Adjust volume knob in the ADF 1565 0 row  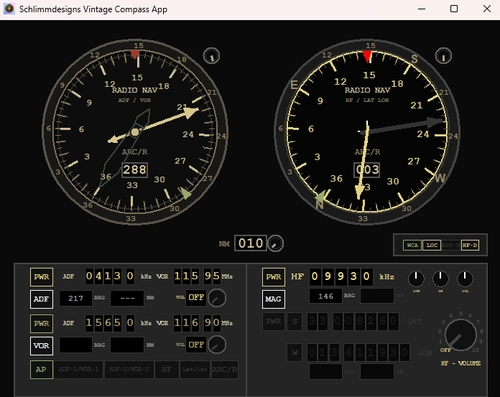tap(217, 345)
